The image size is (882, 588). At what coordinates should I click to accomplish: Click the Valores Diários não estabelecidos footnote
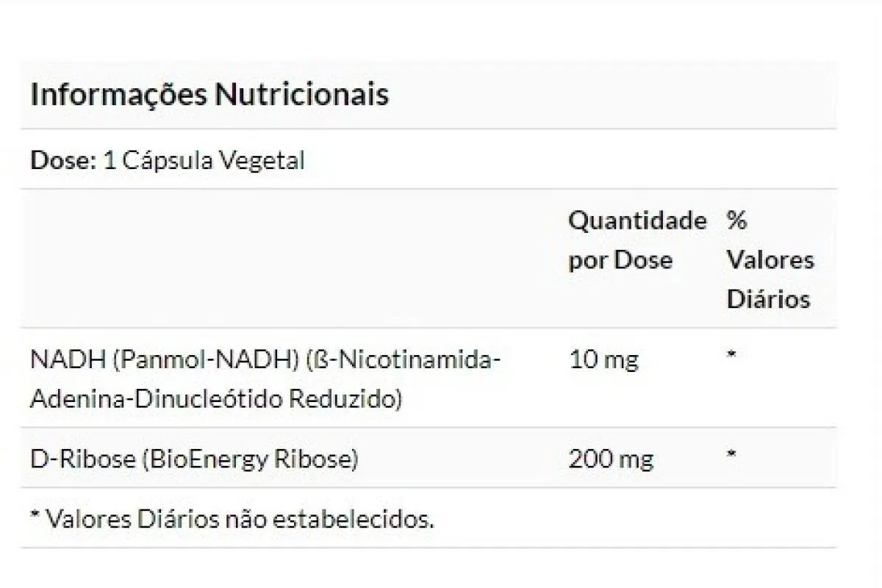pos(232,520)
